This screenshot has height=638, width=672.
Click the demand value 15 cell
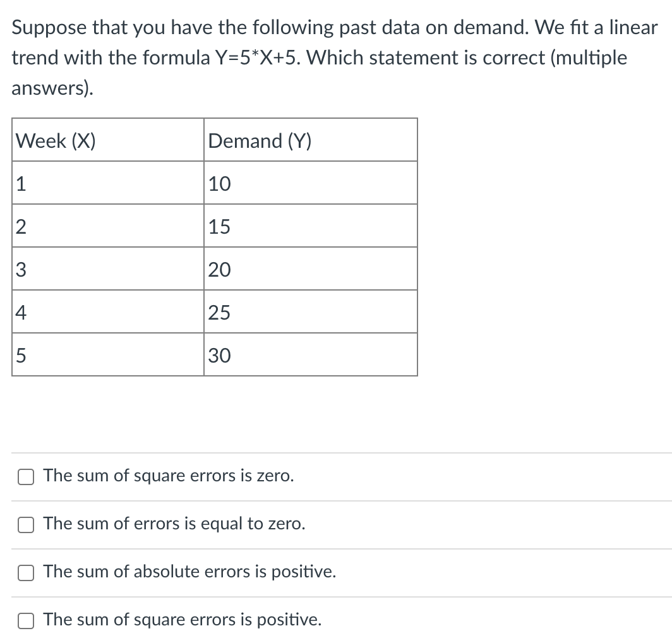310,226
